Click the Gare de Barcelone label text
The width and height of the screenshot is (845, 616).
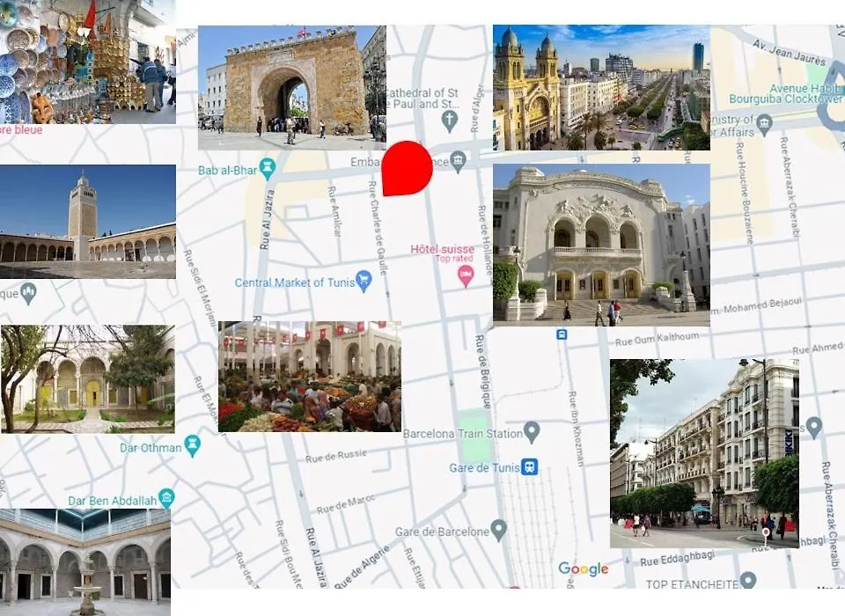coord(442,532)
